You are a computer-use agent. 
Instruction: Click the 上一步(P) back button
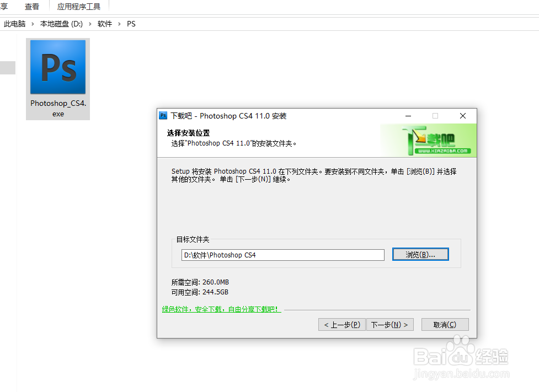tap(341, 324)
